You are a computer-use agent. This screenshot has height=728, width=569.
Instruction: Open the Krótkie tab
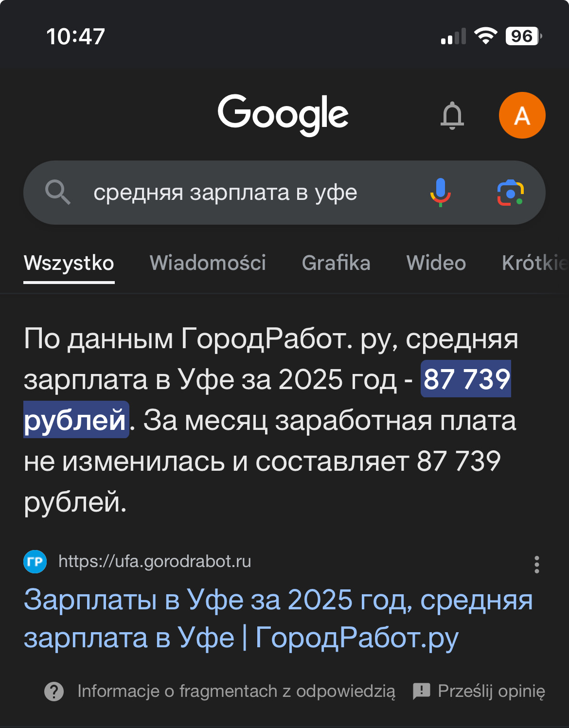tap(534, 263)
